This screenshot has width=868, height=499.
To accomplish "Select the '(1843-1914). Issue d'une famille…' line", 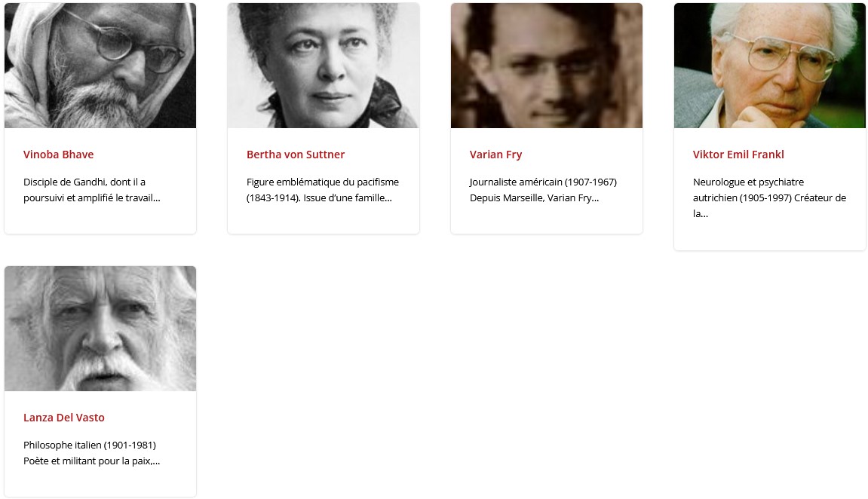I will (x=319, y=198).
